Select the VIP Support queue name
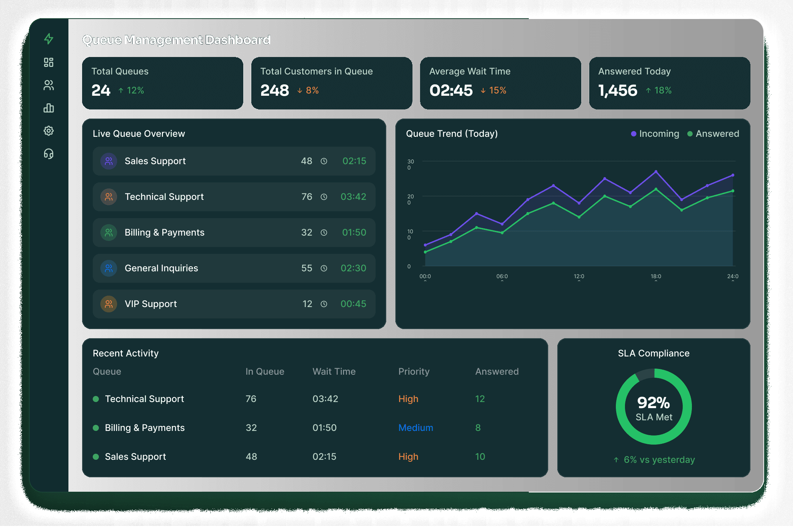 tap(151, 304)
